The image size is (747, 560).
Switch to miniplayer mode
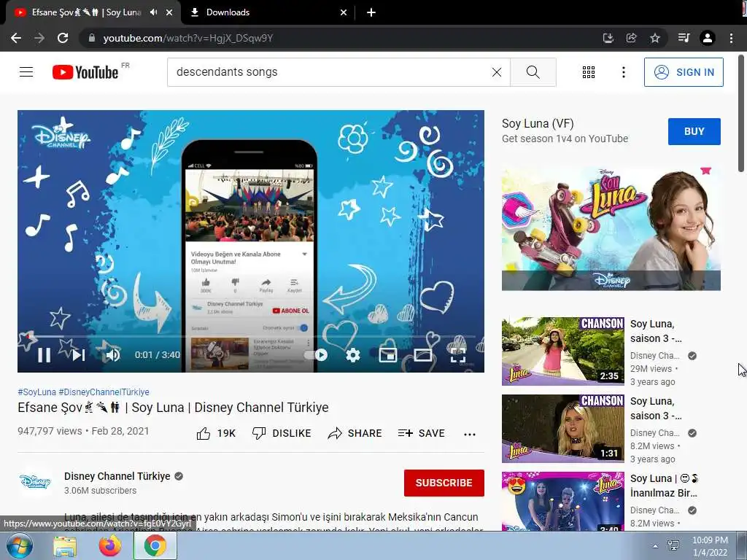[388, 355]
